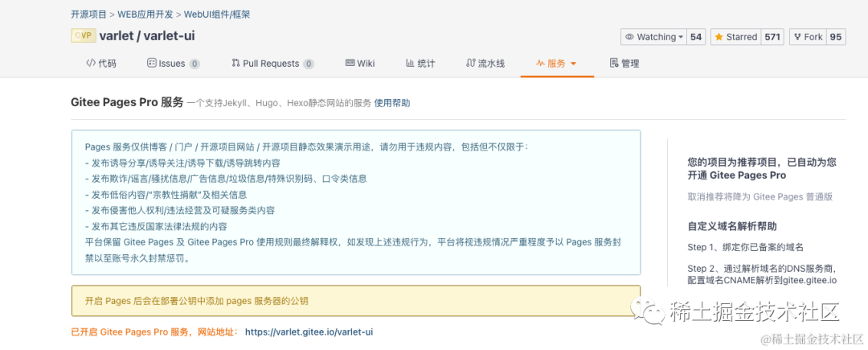The image size is (868, 350).
Task: Open the 使用帮助 help link
Action: pos(392,103)
